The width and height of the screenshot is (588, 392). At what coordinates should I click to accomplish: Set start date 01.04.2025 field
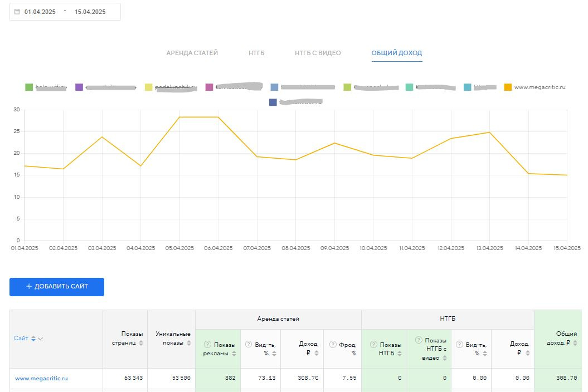[x=40, y=12]
